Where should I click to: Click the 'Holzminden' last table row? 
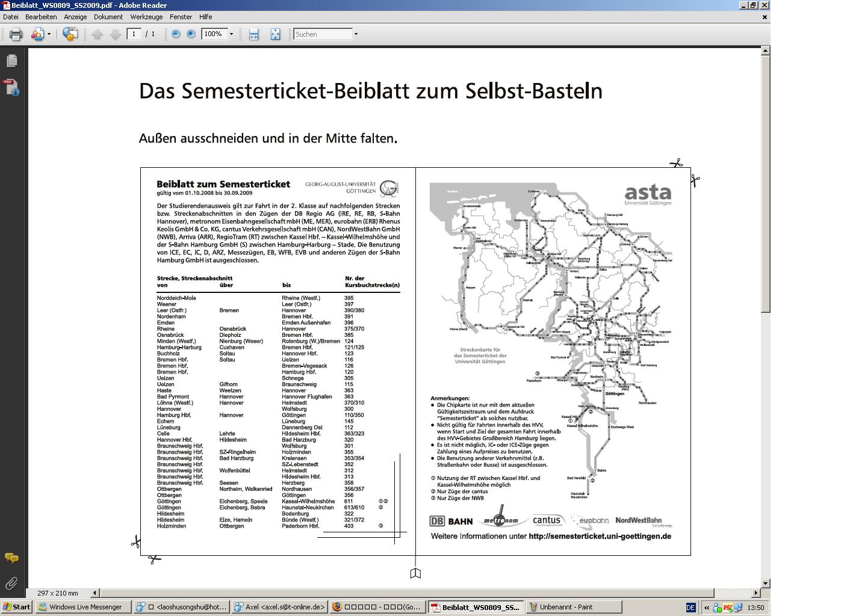coord(278,526)
